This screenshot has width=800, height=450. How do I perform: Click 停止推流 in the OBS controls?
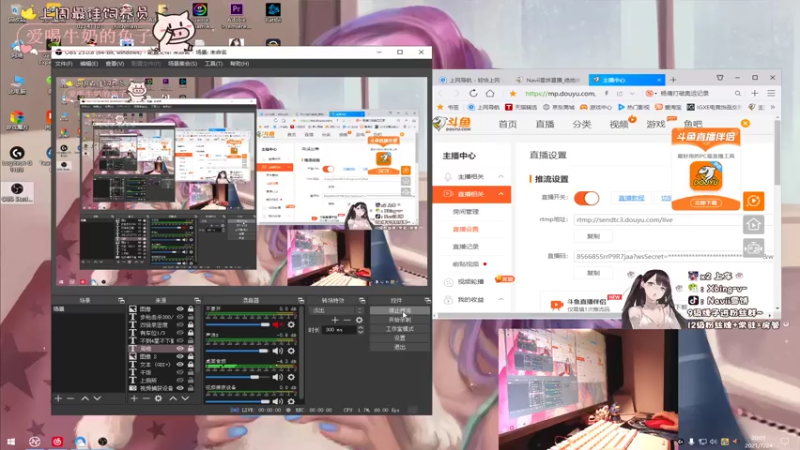click(x=399, y=310)
